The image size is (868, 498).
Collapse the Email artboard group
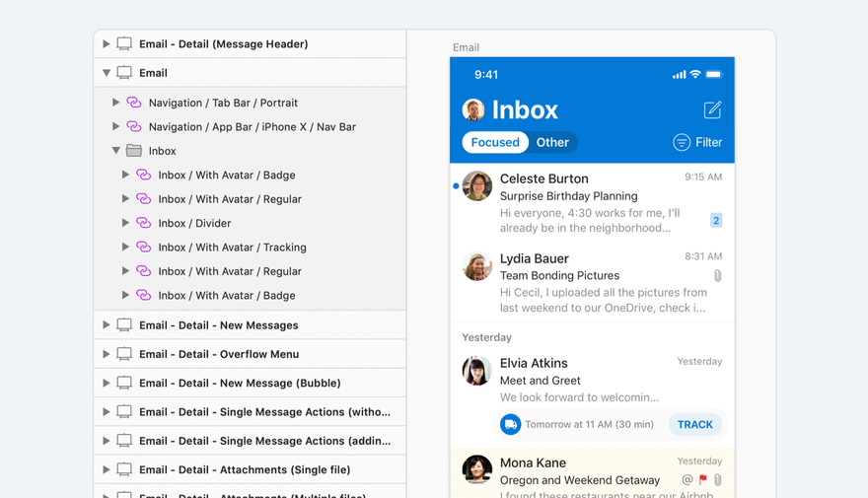pos(107,73)
